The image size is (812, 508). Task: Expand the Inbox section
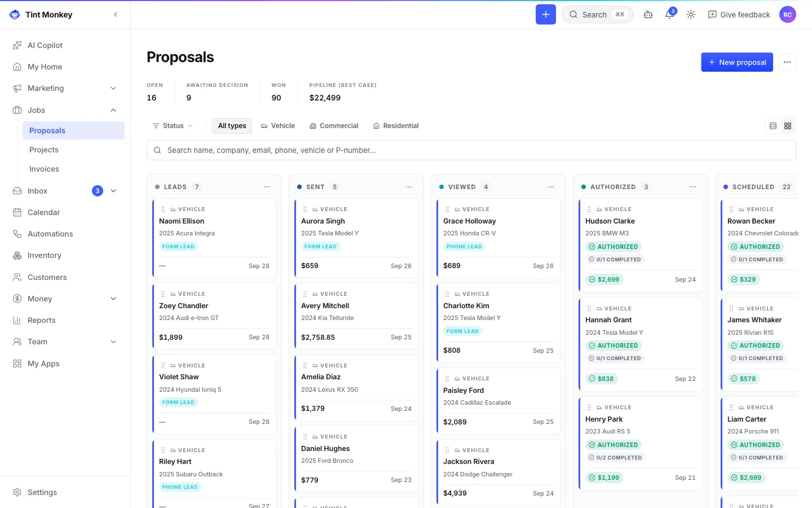click(x=113, y=191)
